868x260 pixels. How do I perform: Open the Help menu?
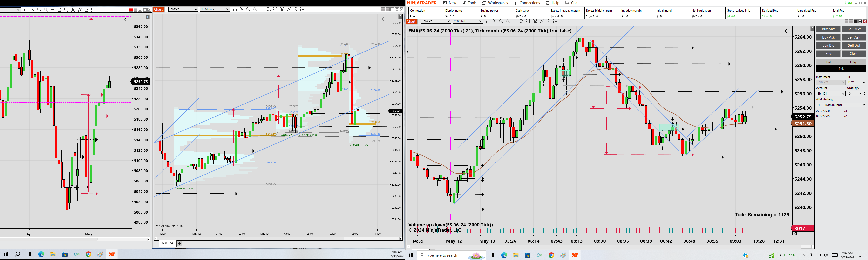(x=552, y=3)
